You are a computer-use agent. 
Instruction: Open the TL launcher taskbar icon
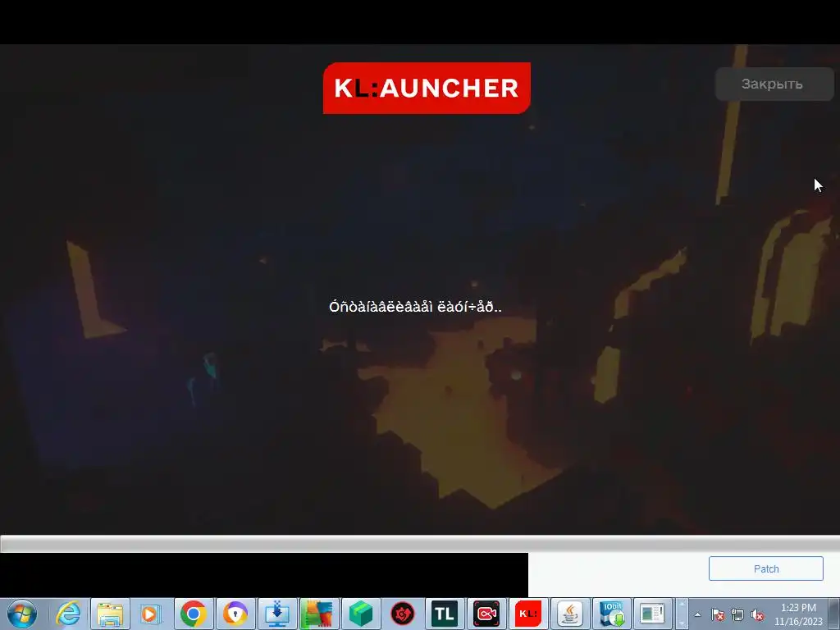click(x=444, y=614)
